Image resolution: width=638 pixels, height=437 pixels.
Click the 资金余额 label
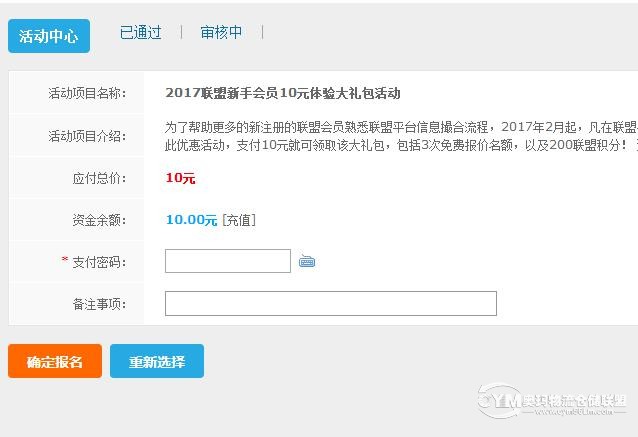pyautogui.click(x=99, y=220)
